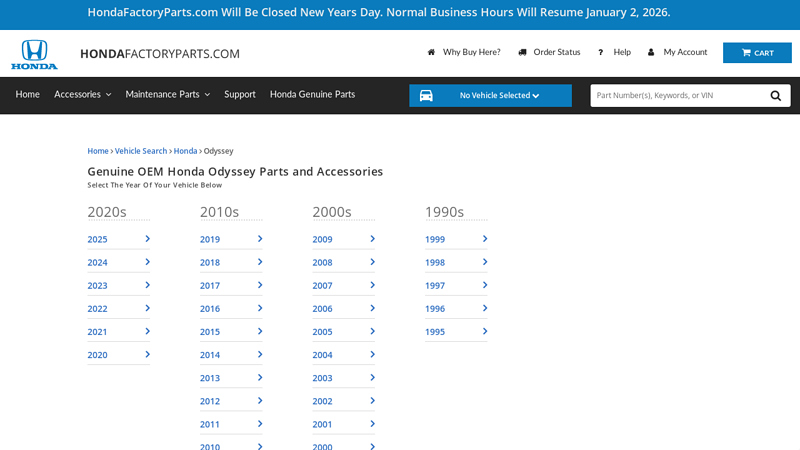Select year 1999

pos(435,239)
